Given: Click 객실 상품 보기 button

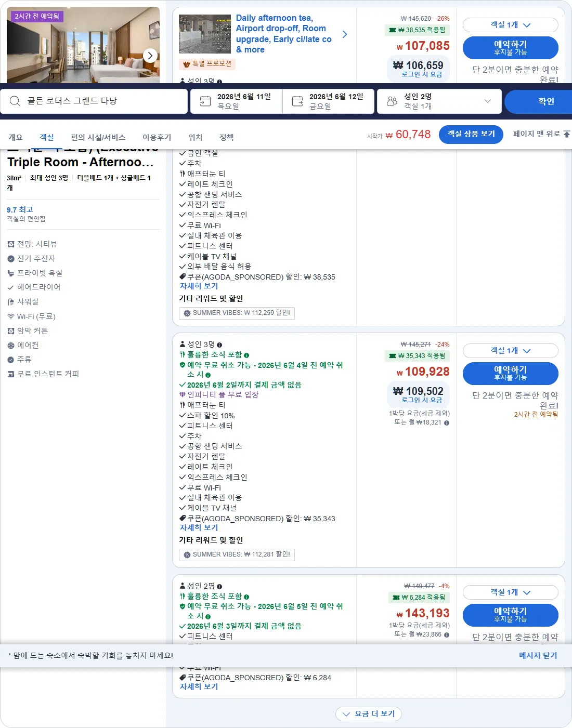Looking at the screenshot, I should (x=471, y=134).
